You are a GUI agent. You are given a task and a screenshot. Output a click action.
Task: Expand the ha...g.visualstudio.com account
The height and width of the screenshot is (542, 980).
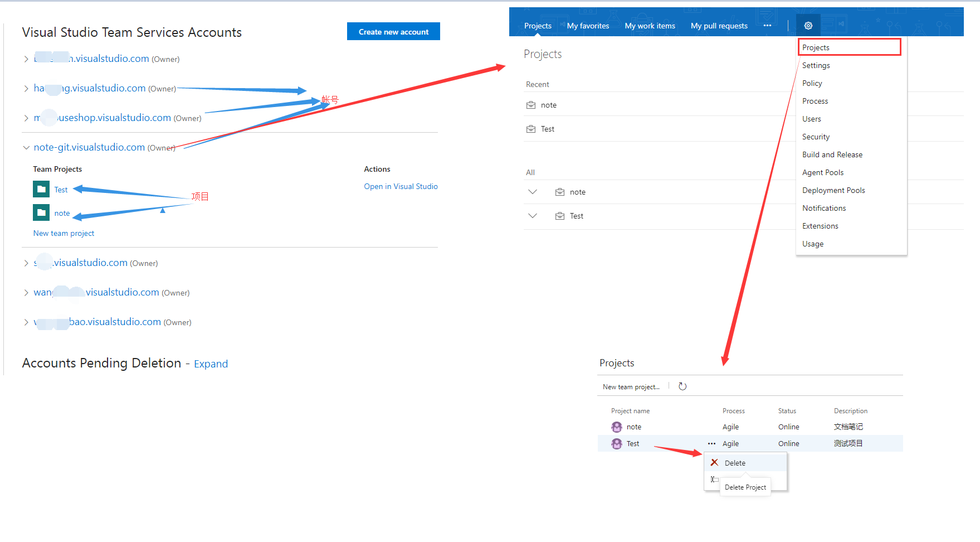pyautogui.click(x=26, y=88)
